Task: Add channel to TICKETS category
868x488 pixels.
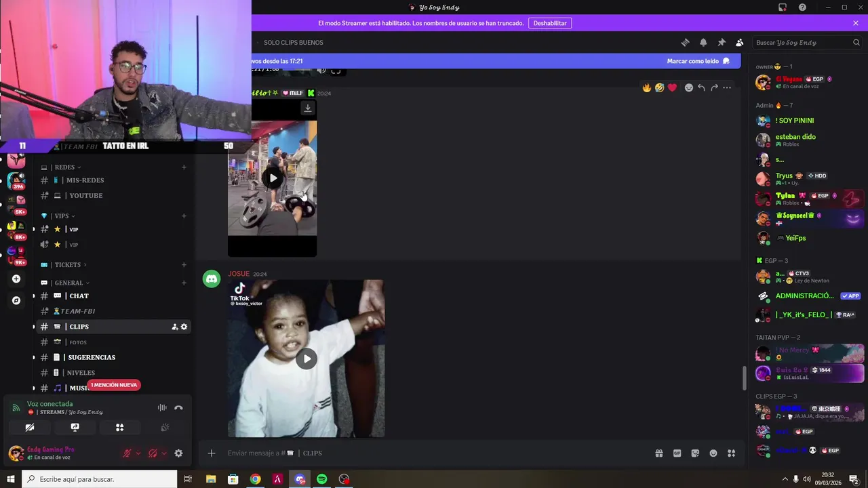Action: (184, 264)
